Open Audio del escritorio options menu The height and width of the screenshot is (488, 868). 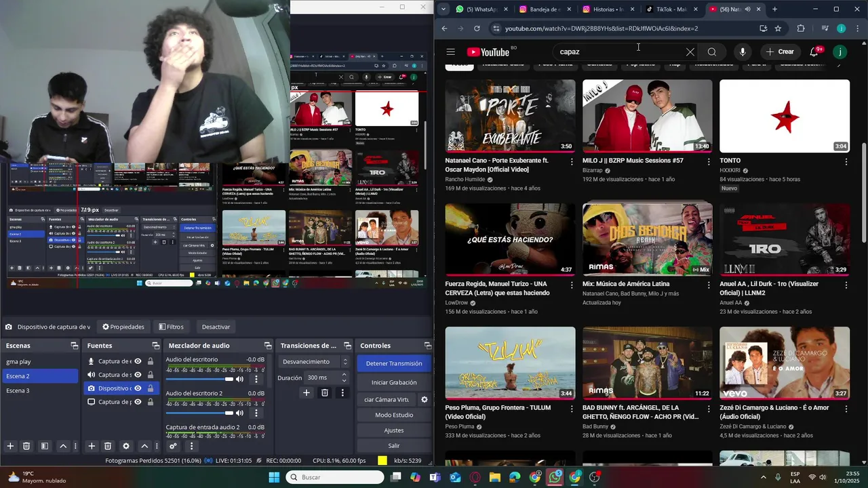256,379
